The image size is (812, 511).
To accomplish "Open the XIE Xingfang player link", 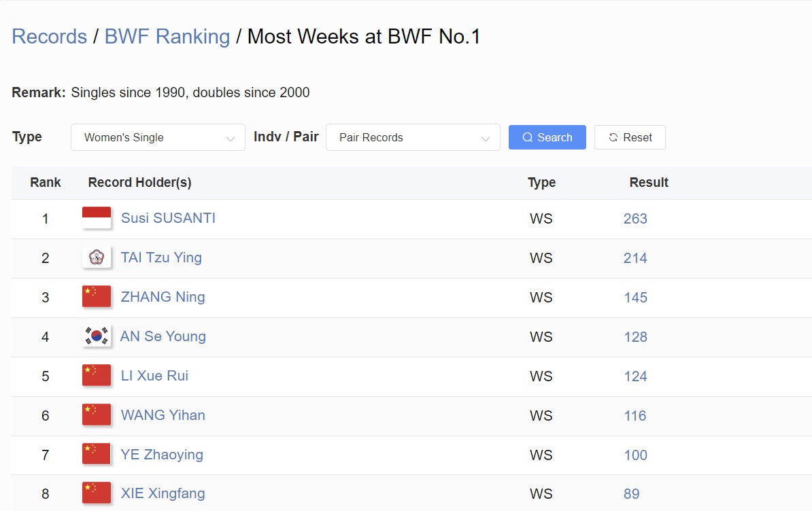I will pyautogui.click(x=163, y=493).
